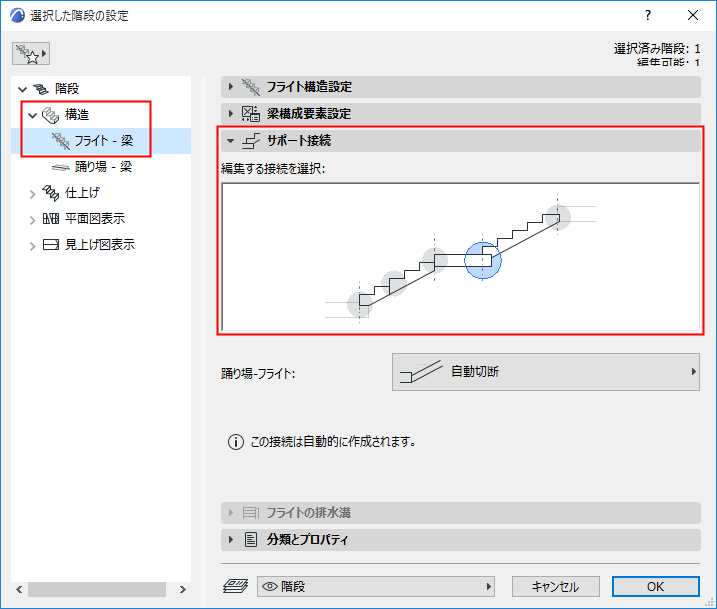Click tree panel scroll right arrow
Screen dimensions: 717x609
pos(182,589)
